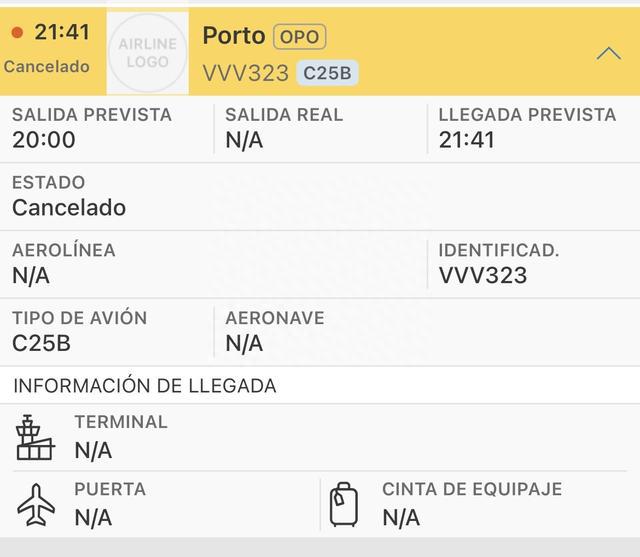640x557 pixels.
Task: Click the airplane gate icon
Action: [x=36, y=504]
